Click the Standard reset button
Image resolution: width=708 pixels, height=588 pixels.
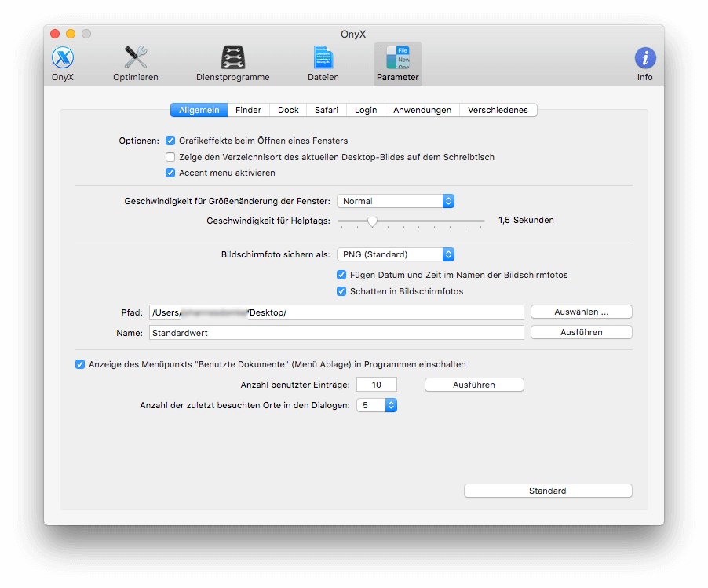[x=548, y=491]
